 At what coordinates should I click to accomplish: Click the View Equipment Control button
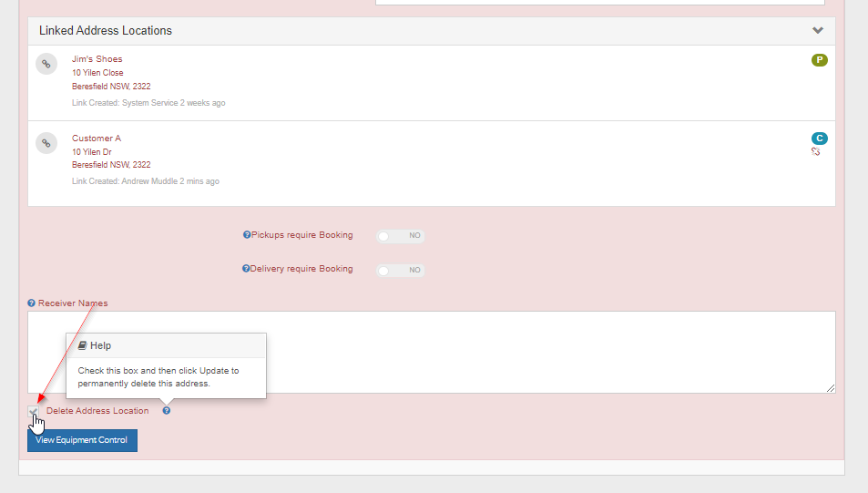point(83,440)
